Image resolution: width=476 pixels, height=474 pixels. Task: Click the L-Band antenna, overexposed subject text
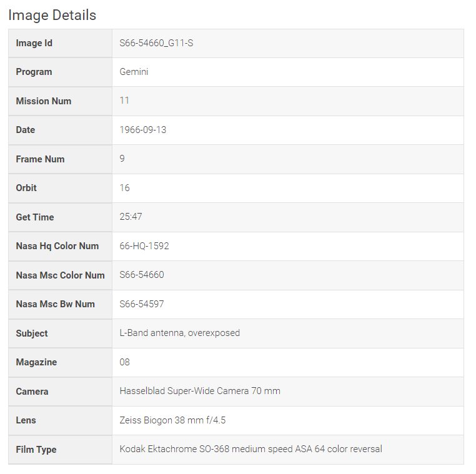coord(180,333)
